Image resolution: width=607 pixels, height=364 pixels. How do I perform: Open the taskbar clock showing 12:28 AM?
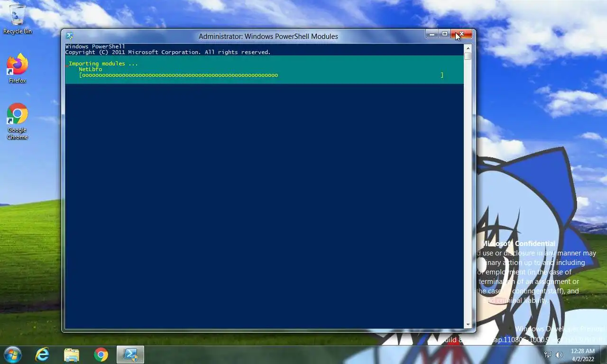(x=582, y=355)
